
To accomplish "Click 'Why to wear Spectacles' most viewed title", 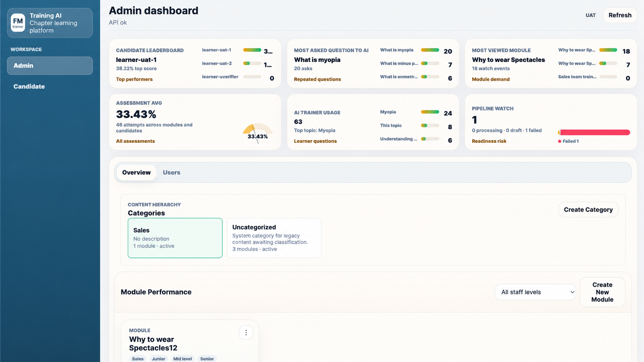I will tap(508, 60).
